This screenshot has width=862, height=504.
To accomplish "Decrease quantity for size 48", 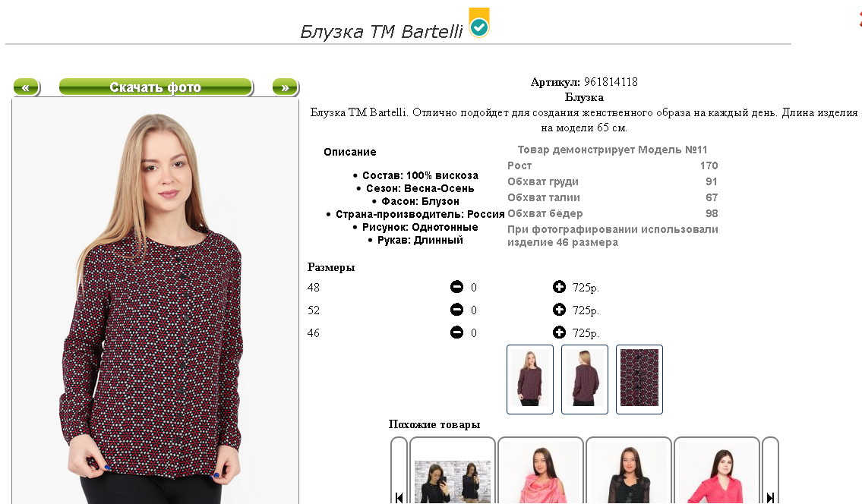I will [457, 287].
